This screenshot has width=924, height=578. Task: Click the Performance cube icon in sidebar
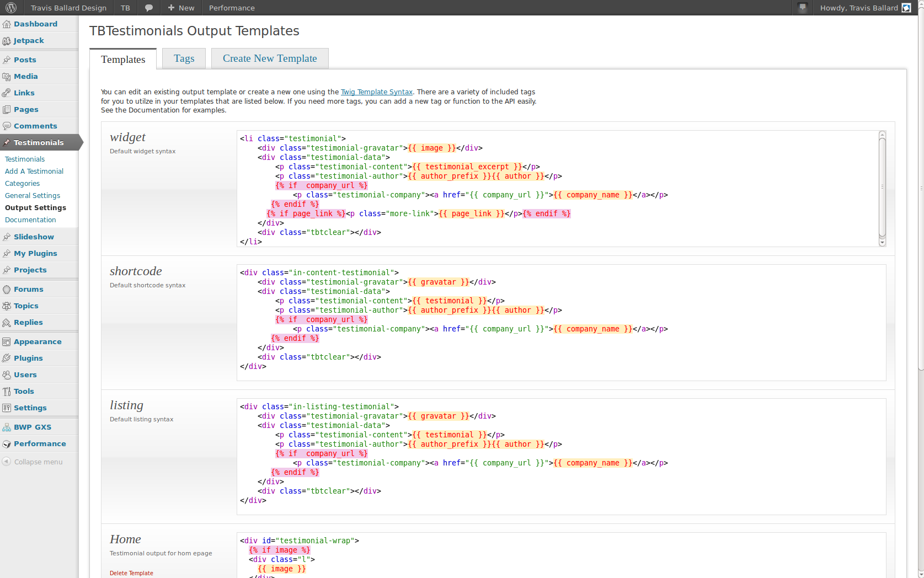pos(7,444)
